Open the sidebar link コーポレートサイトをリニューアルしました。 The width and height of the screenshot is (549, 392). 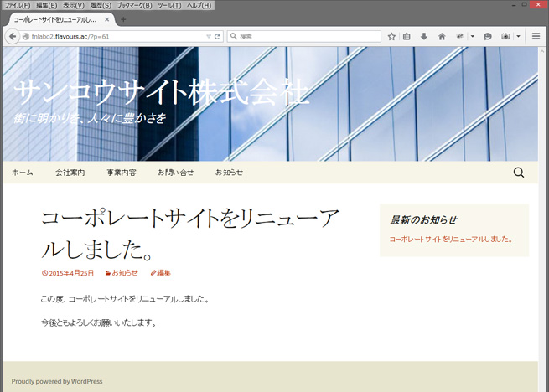[x=451, y=240]
